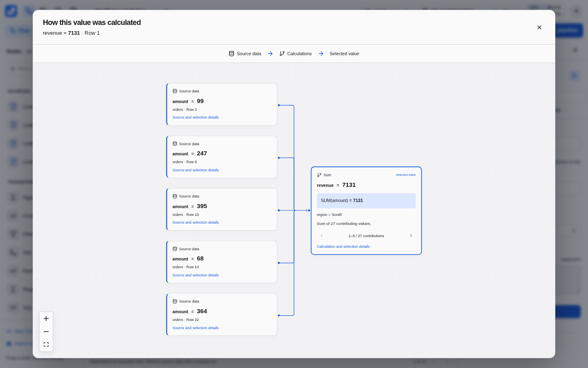Click the 'Calculations' legend label
The height and width of the screenshot is (368, 588).
[299, 54]
